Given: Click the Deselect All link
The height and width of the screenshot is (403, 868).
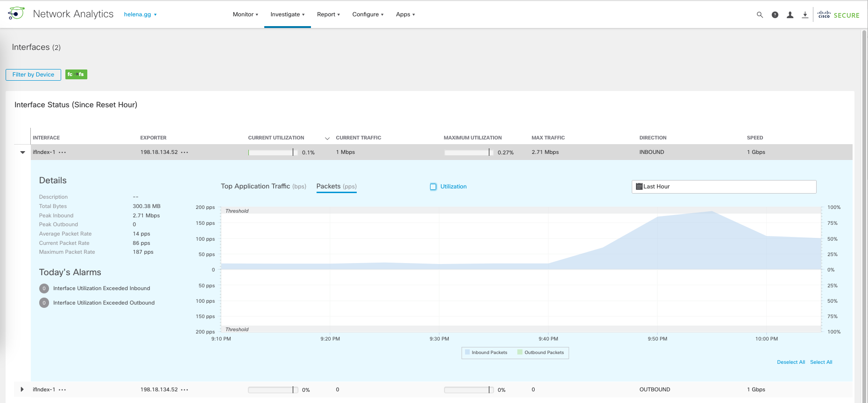Looking at the screenshot, I should click(790, 362).
